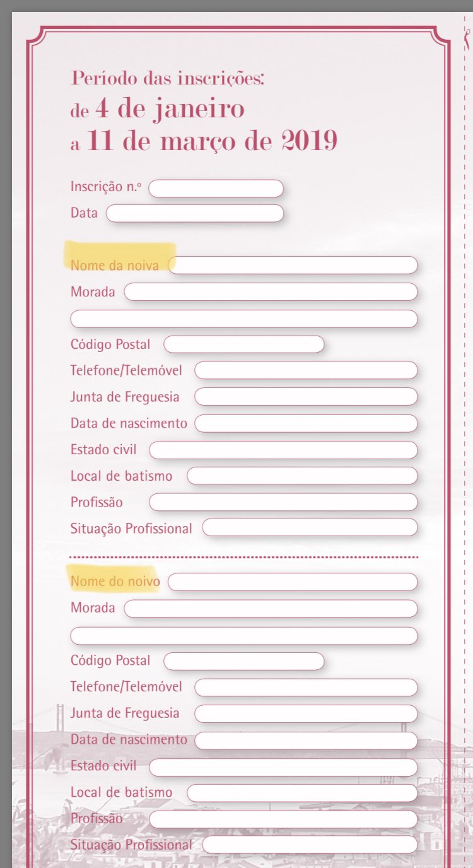Click the bride's Telefone/Telemóvel field

306,370
